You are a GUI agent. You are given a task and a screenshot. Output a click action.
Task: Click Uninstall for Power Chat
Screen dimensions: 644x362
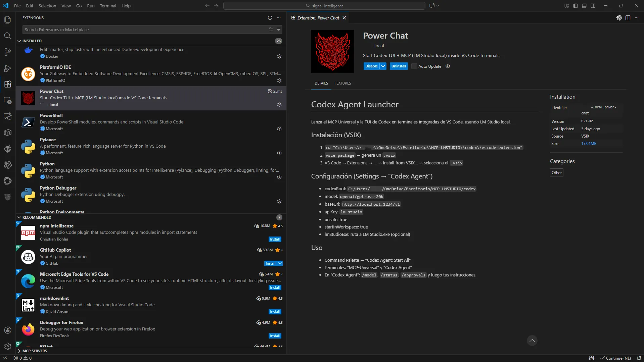tap(399, 66)
